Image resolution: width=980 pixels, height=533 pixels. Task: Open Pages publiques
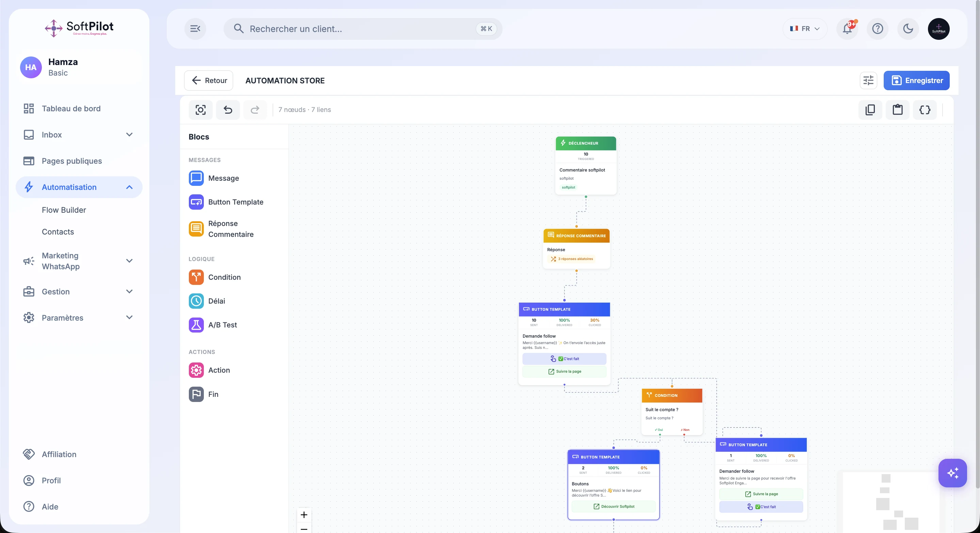click(x=79, y=161)
